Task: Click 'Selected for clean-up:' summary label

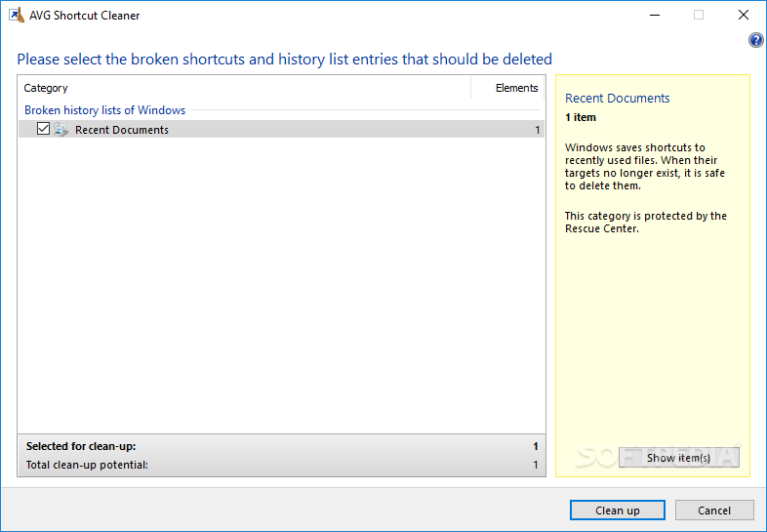Action: click(81, 446)
